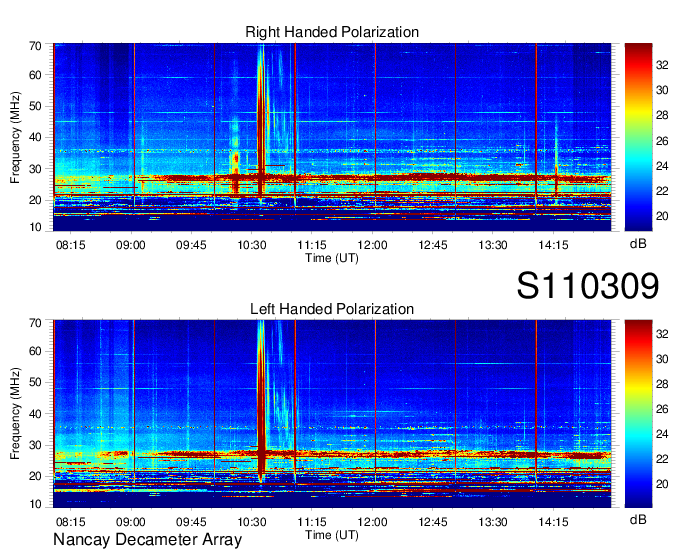Image resolution: width=680 pixels, height=552 pixels.
Task: Click the bottom colorbar gradient
Action: (638, 414)
